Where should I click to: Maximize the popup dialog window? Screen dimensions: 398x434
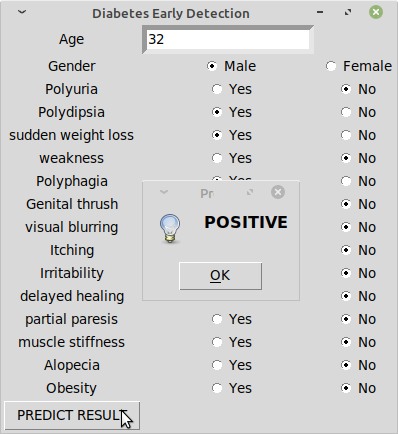point(250,192)
